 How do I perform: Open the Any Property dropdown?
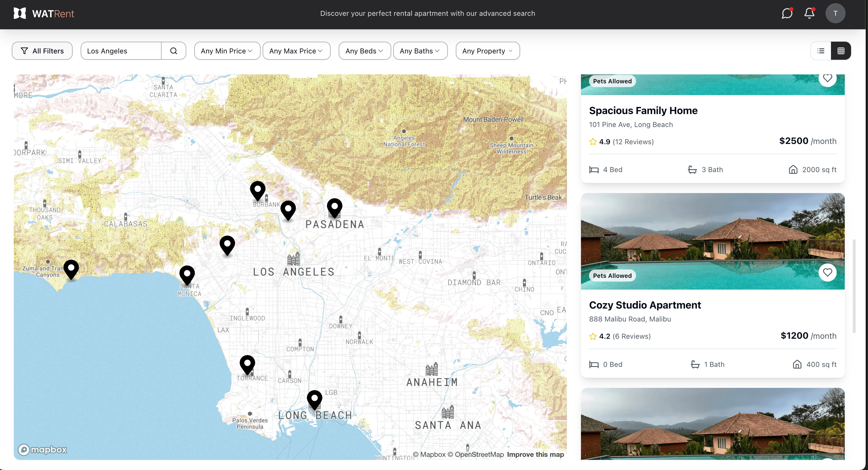(x=487, y=51)
